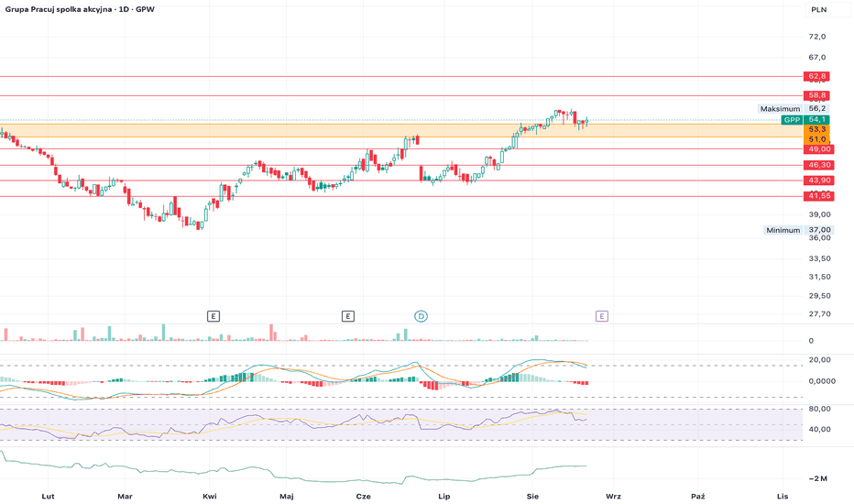Image resolution: width=854 pixels, height=504 pixels.
Task: Select the 43,90 price level label
Action: (818, 181)
